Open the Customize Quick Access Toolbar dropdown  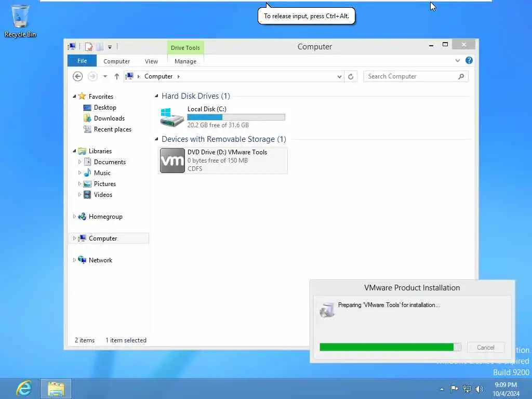pyautogui.click(x=110, y=47)
